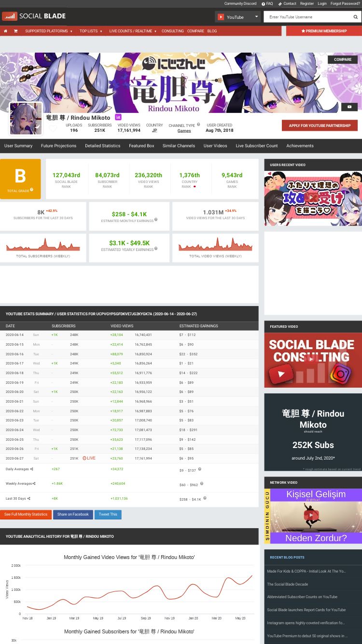Click Forgot Password link
The height and width of the screenshot is (644, 362).
point(345,3)
